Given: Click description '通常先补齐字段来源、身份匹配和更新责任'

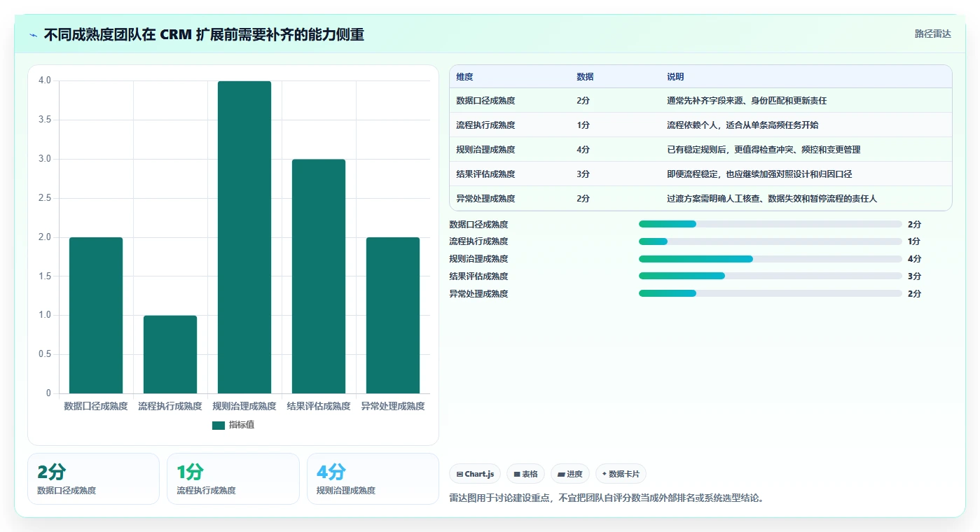Looking at the screenshot, I should 747,101.
